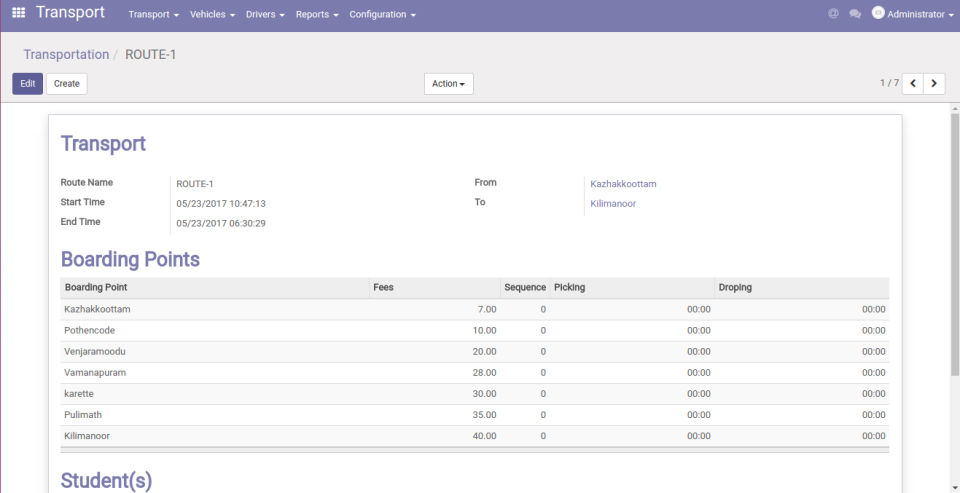Click the Administrator avatar icon

click(x=878, y=14)
